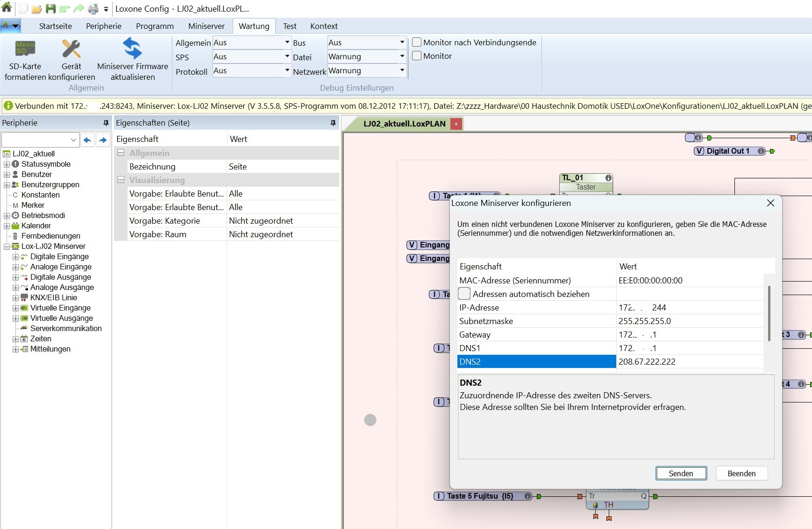Open the Miniserver ribbon tab
This screenshot has height=529, width=812.
[x=206, y=26]
